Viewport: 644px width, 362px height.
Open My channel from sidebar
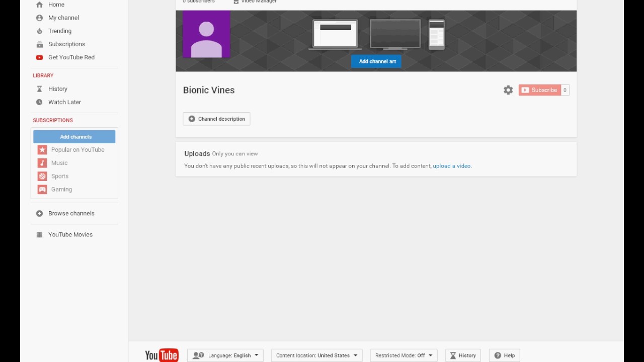(x=63, y=18)
